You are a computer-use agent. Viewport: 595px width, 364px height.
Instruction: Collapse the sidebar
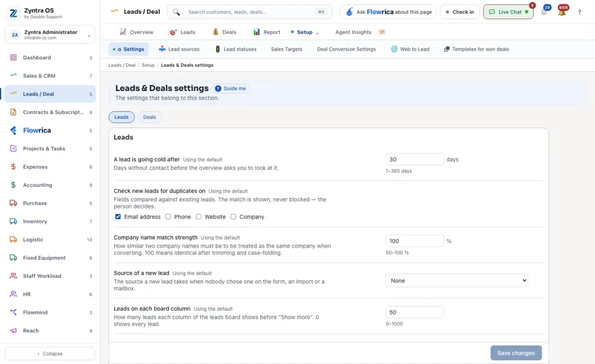50,353
